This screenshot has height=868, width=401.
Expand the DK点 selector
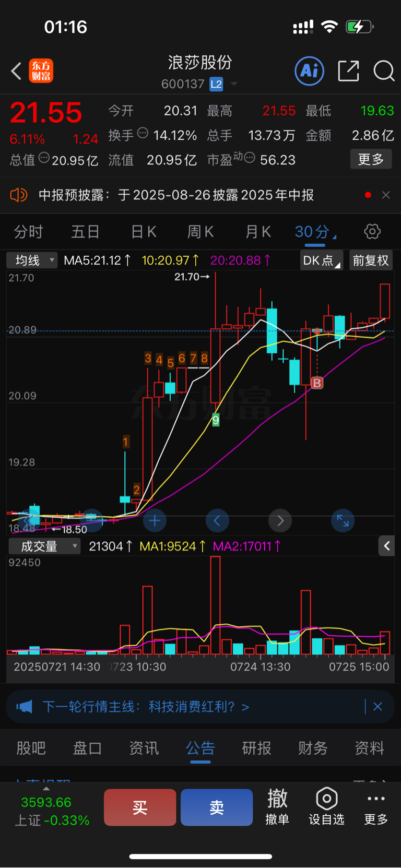322,260
